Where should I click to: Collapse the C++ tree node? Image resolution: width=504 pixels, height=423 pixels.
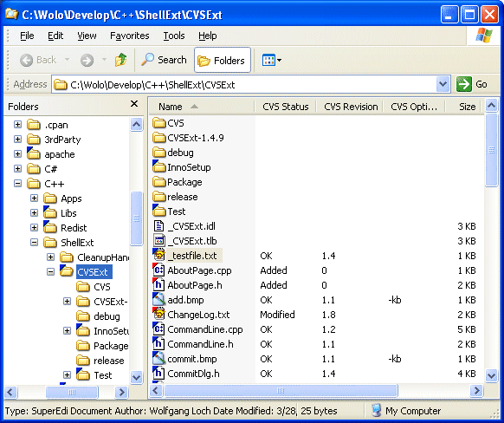click(17, 184)
